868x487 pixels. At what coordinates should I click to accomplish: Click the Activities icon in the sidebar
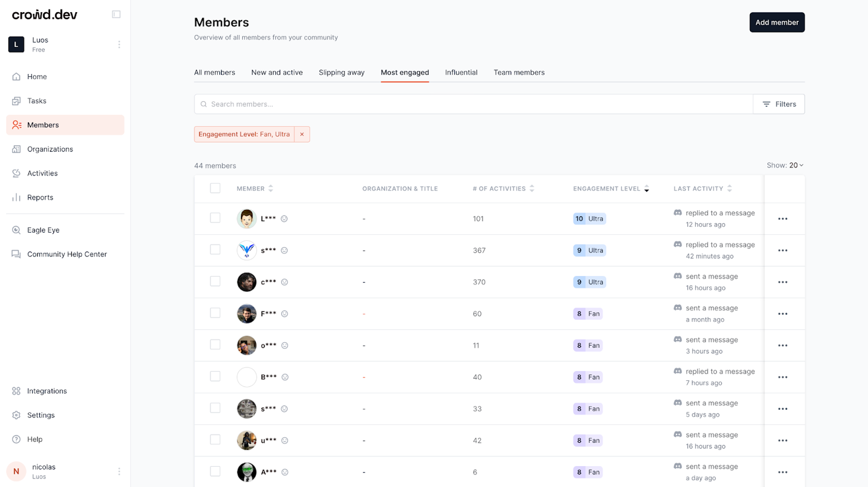click(x=16, y=173)
